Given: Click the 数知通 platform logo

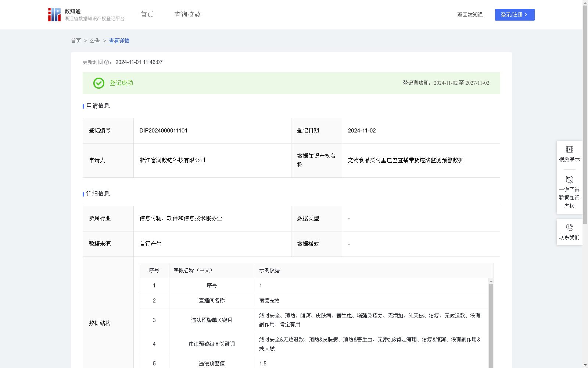Looking at the screenshot, I should point(86,15).
